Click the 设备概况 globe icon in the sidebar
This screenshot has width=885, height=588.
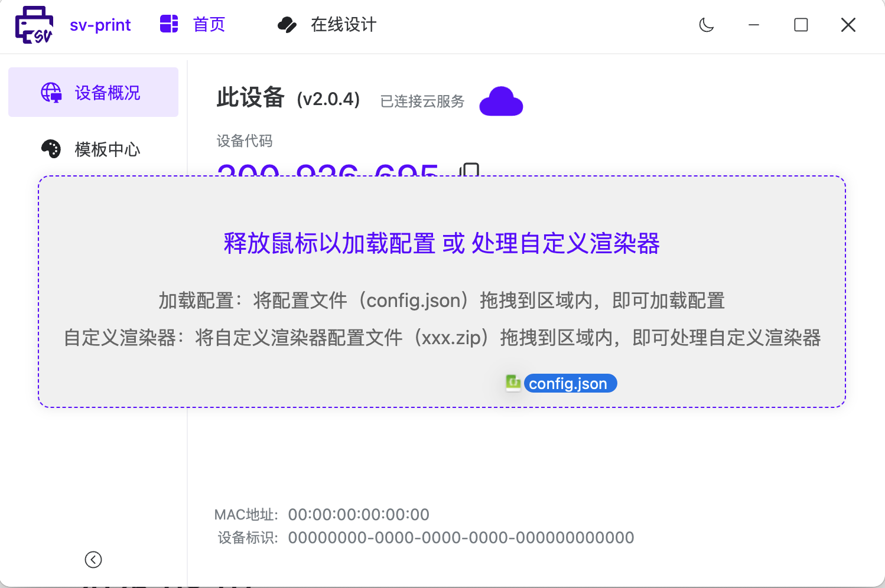(51, 93)
